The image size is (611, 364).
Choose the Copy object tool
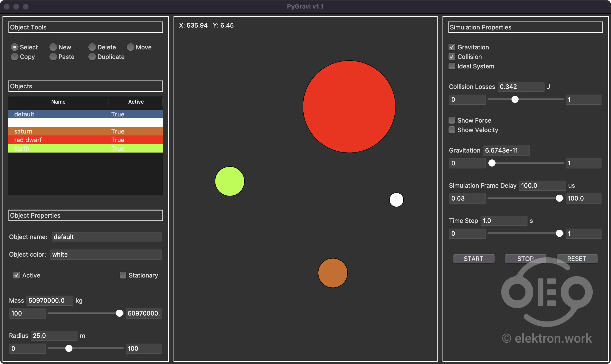(x=14, y=57)
